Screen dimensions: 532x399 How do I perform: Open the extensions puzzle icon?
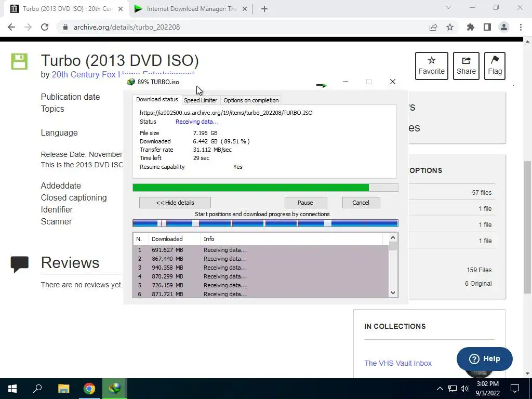click(471, 27)
